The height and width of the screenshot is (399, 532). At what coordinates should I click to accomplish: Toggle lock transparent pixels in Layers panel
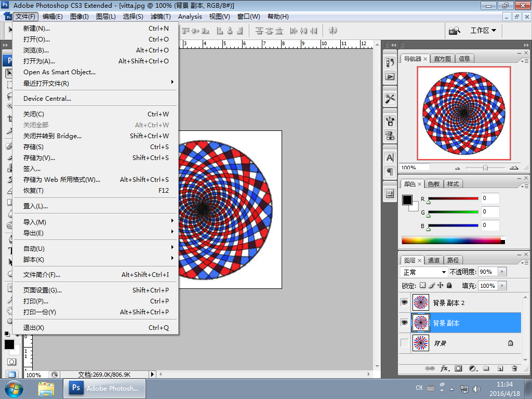coord(422,285)
